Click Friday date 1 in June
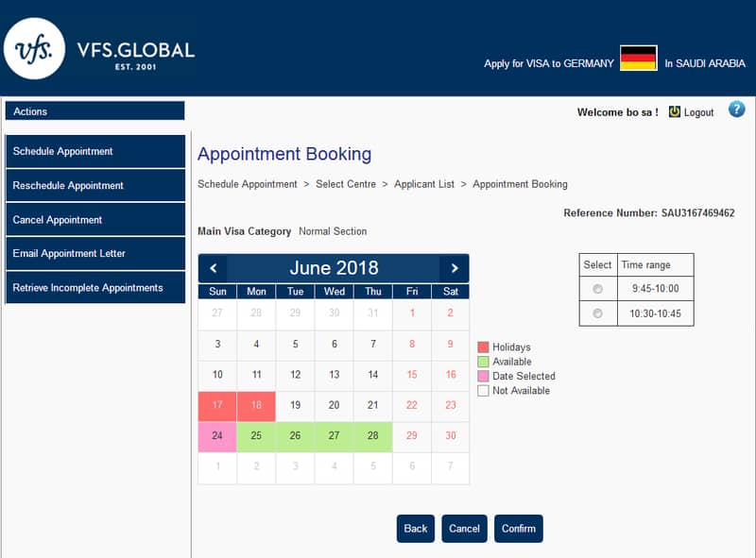Screen dimensions: 756x558 pyautogui.click(x=412, y=313)
